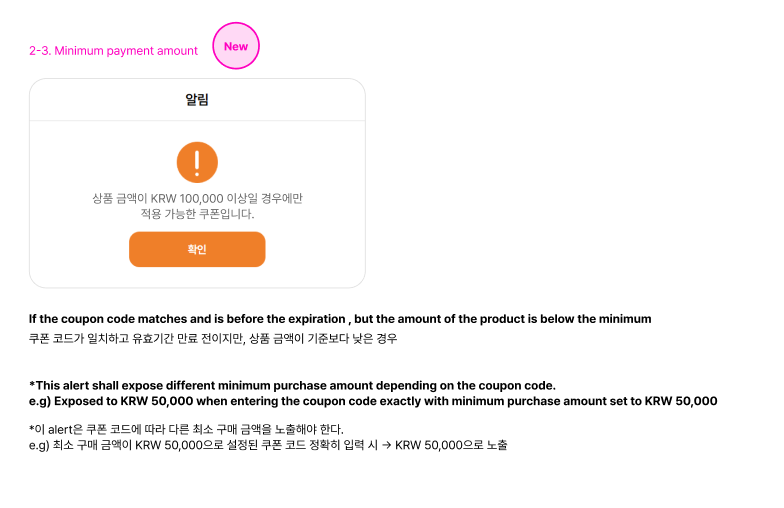Select bold example "e.g) Exposed to KRW 50,000"
The image size is (784, 508).
[373, 401]
